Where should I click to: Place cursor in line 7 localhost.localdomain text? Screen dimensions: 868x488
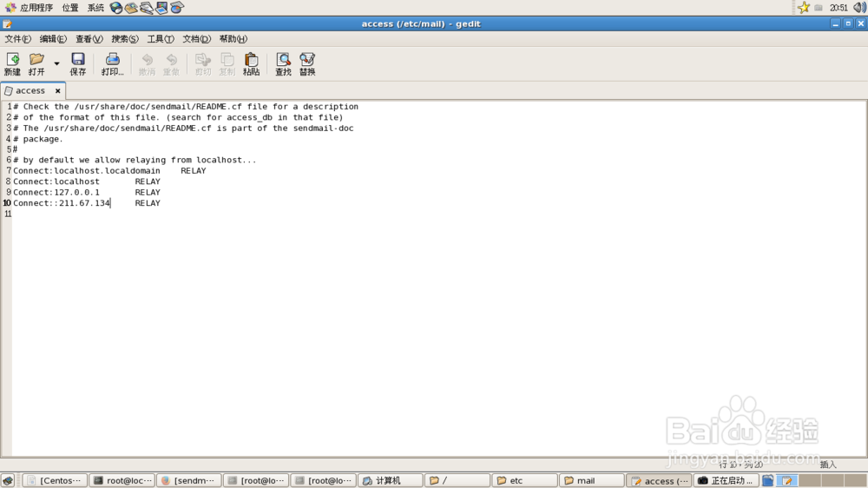tap(107, 170)
